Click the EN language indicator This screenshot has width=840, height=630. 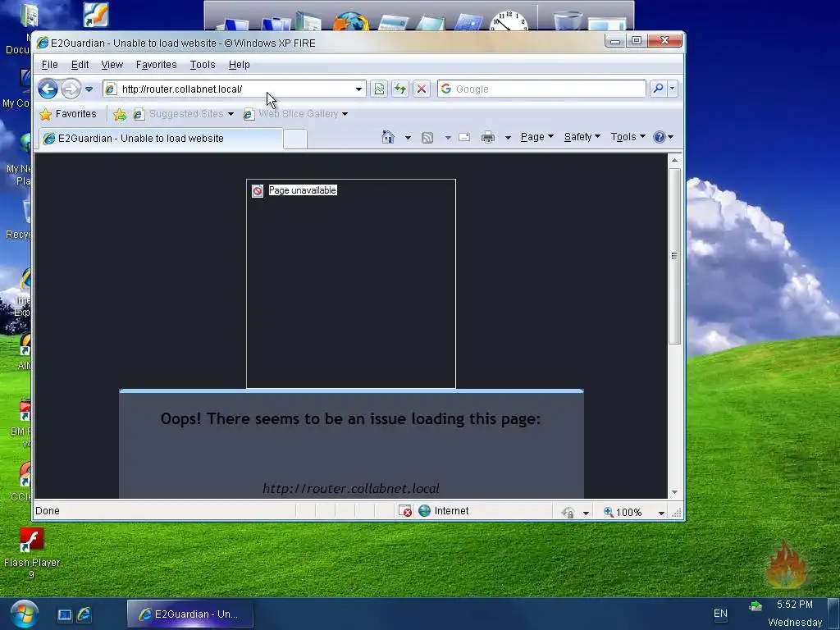pyautogui.click(x=720, y=614)
